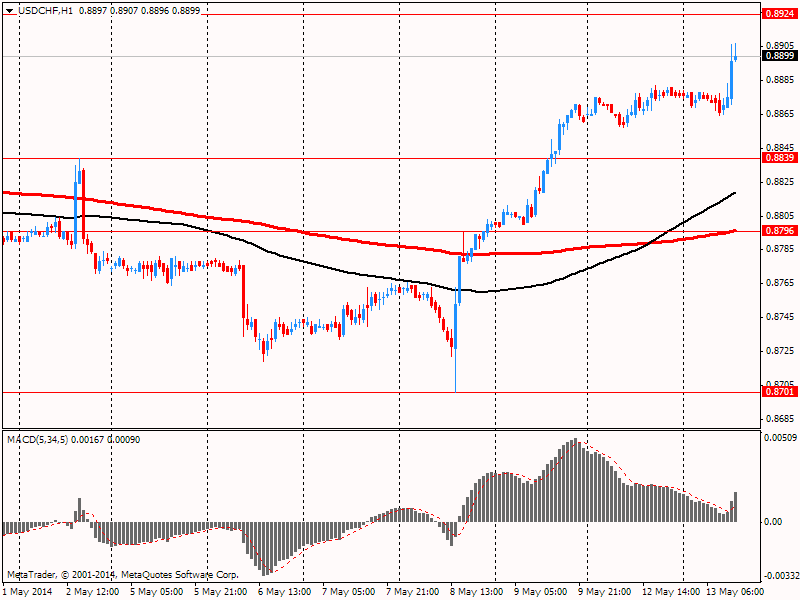Image resolution: width=800 pixels, height=600 pixels.
Task: Click the 0.8865 price scale value
Action: 780,114
